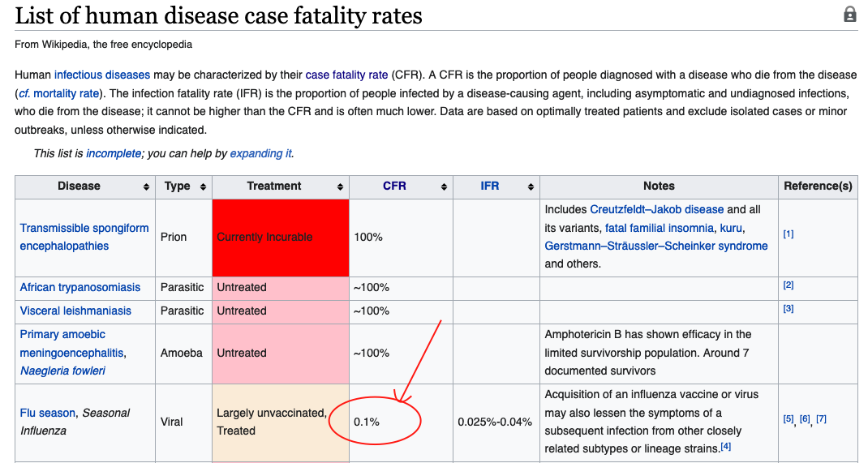Click the page protection padlock icon
This screenshot has height=463, width=868.
click(x=849, y=14)
